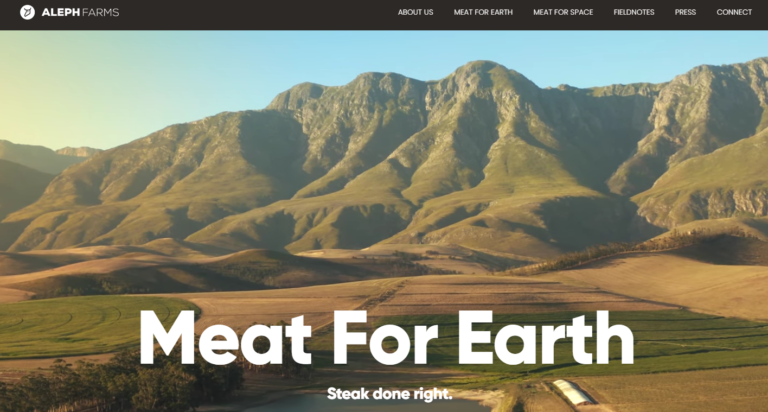Open the Meat For Space page
Viewport: 768px width, 412px height.
(563, 12)
